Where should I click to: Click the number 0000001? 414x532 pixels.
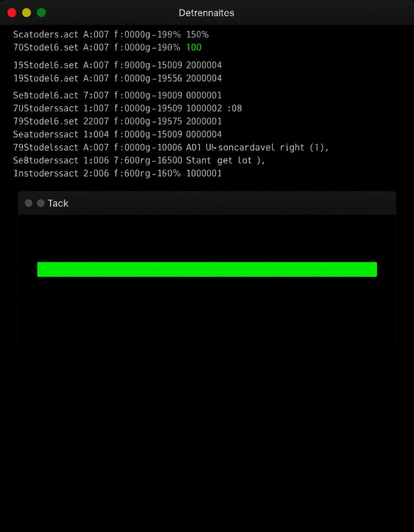pos(204,95)
